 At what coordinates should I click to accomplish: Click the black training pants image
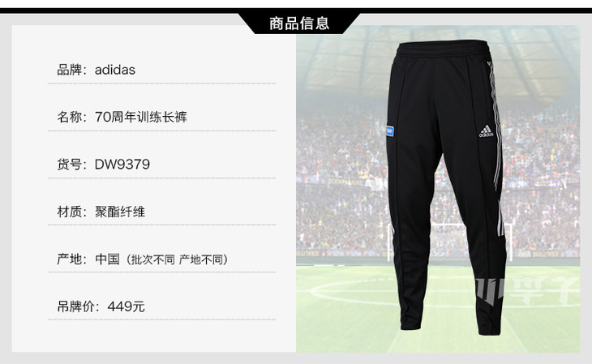(x=446, y=187)
